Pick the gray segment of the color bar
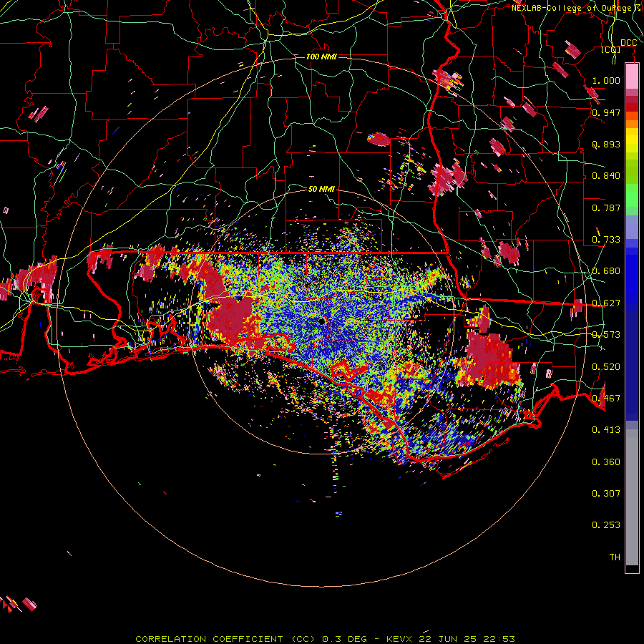 tap(632, 497)
